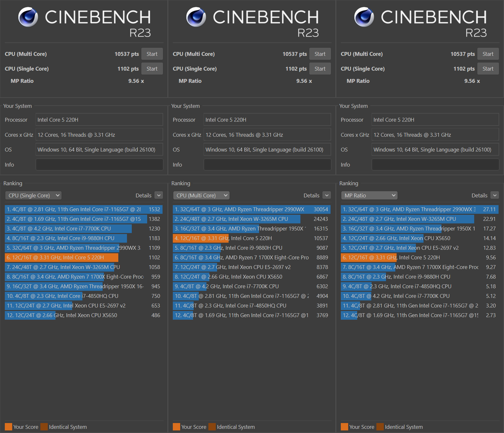Click the Cinebench sphere logo in the left panel
The height and width of the screenshot is (433, 504).
click(28, 17)
